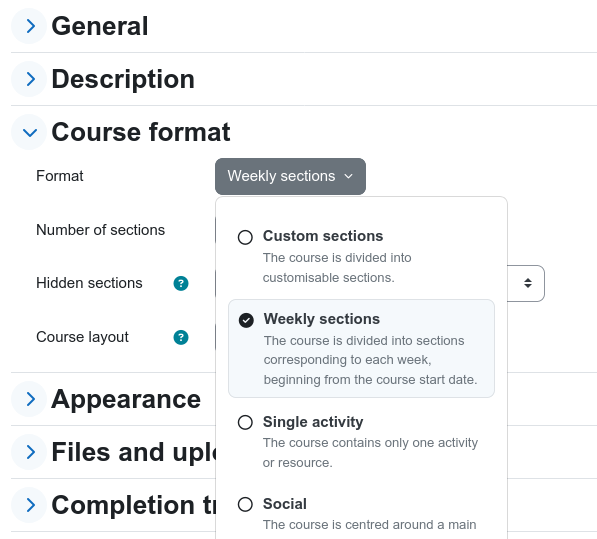Screen dimensions: 597x539
Task: Expand the Appearance section chevron
Action: click(29, 399)
